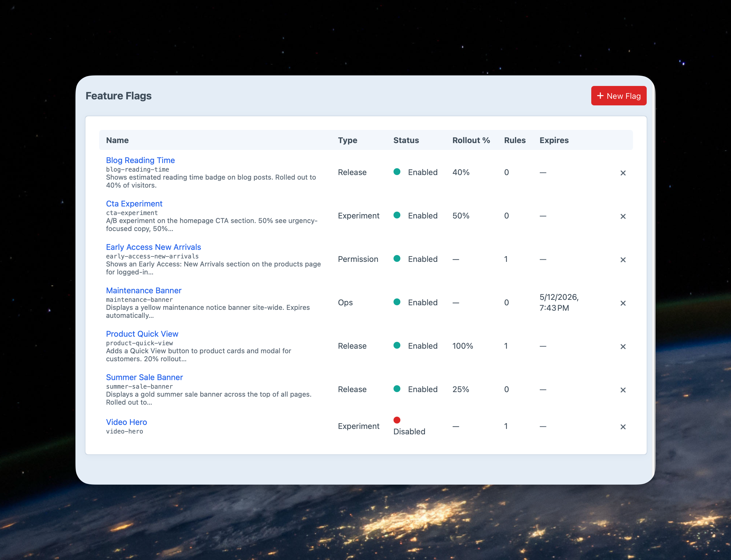This screenshot has height=560, width=731.
Task: Click the early-access-new-arrivals key text
Action: 152,256
